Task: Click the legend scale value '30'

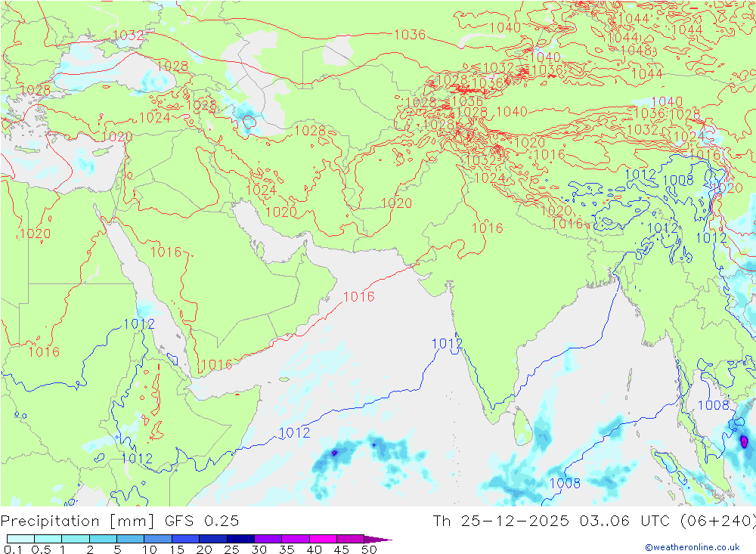Action: (x=259, y=549)
